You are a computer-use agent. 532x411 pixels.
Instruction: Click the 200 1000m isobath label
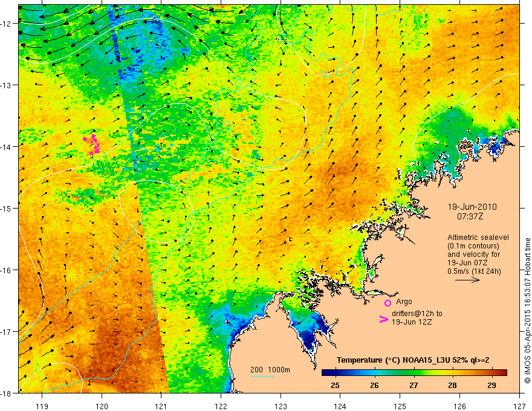click(x=270, y=370)
